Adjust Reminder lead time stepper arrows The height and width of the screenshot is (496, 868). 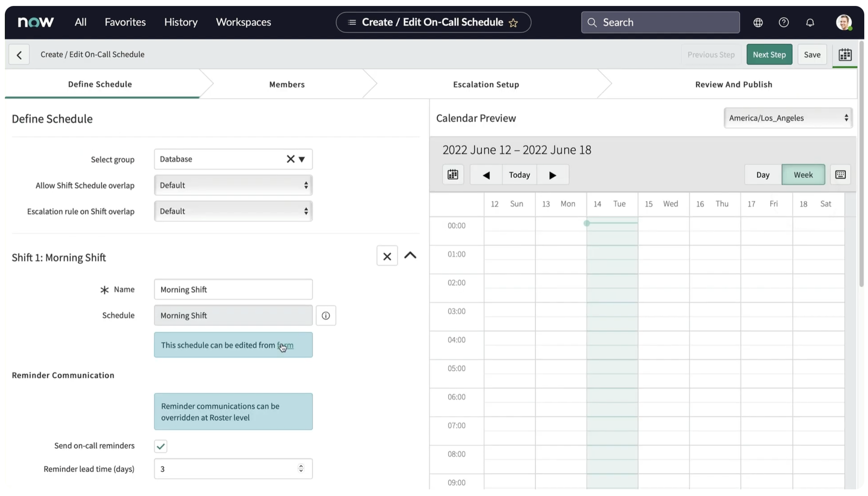301,468
